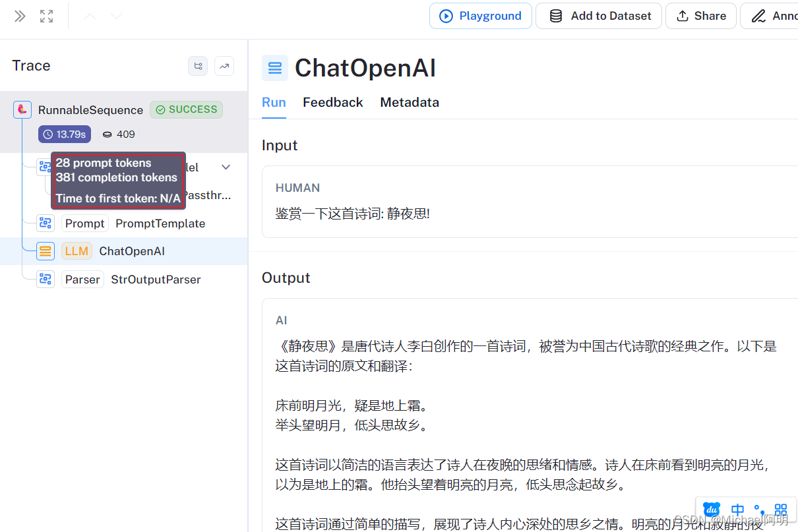This screenshot has width=798, height=532.
Task: Click the LLM run type icon
Action: 46,251
